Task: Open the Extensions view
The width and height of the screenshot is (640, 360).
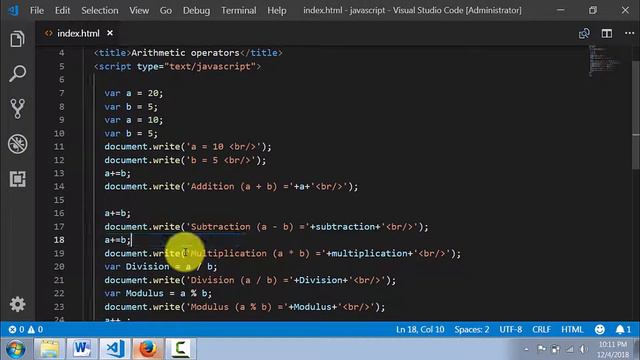Action: click(x=17, y=179)
